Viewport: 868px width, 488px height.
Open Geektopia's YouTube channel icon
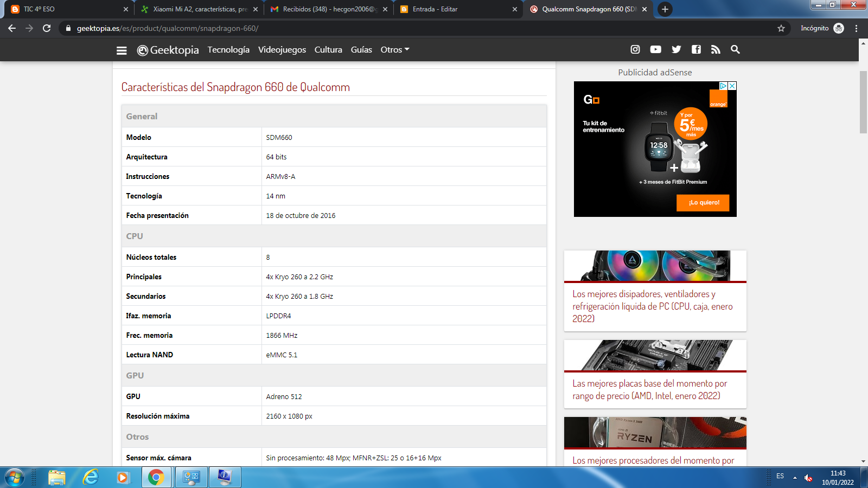coord(656,49)
